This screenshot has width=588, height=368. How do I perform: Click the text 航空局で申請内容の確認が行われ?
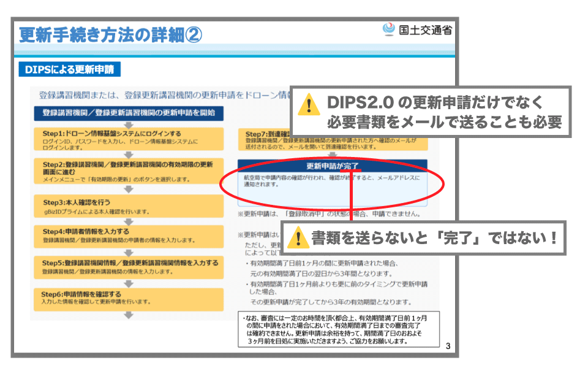coord(332,180)
